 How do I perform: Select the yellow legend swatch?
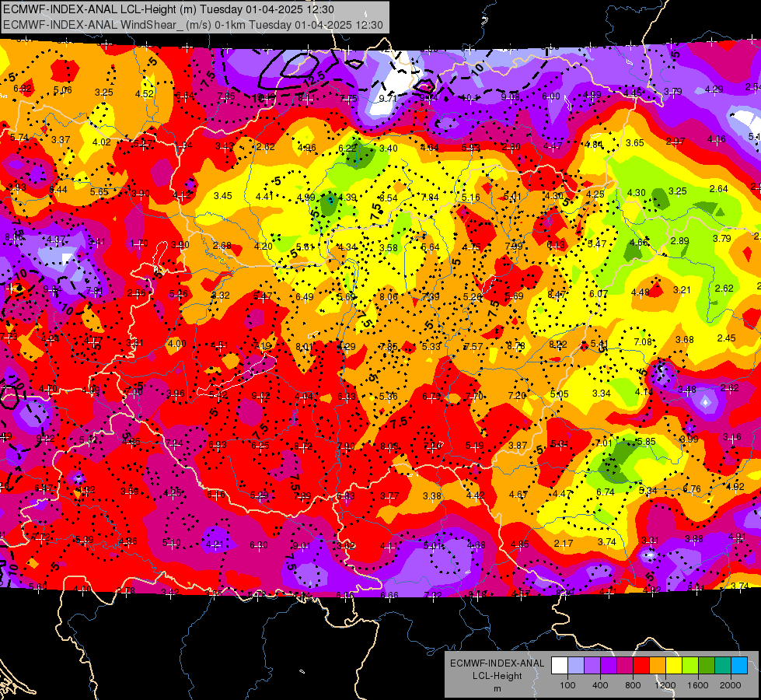tap(674, 666)
